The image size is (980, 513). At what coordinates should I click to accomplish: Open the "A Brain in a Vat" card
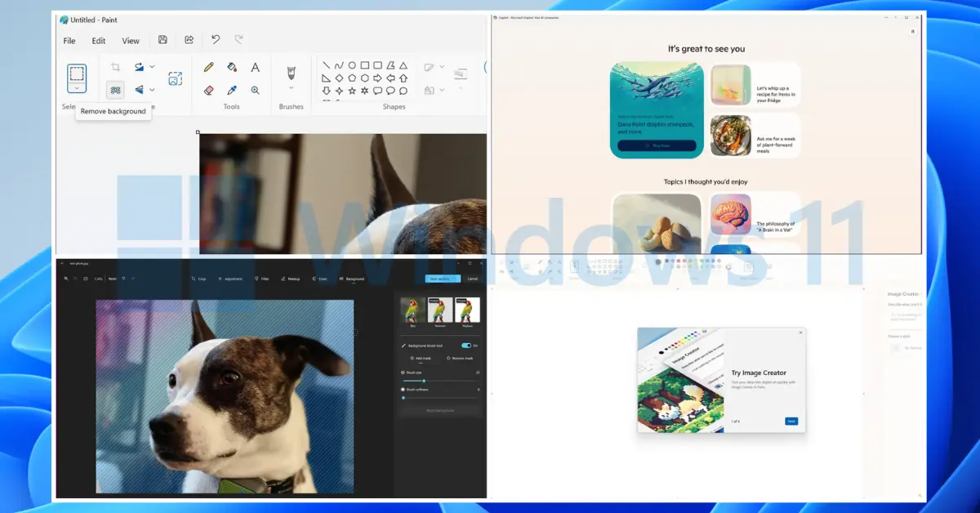(x=755, y=215)
